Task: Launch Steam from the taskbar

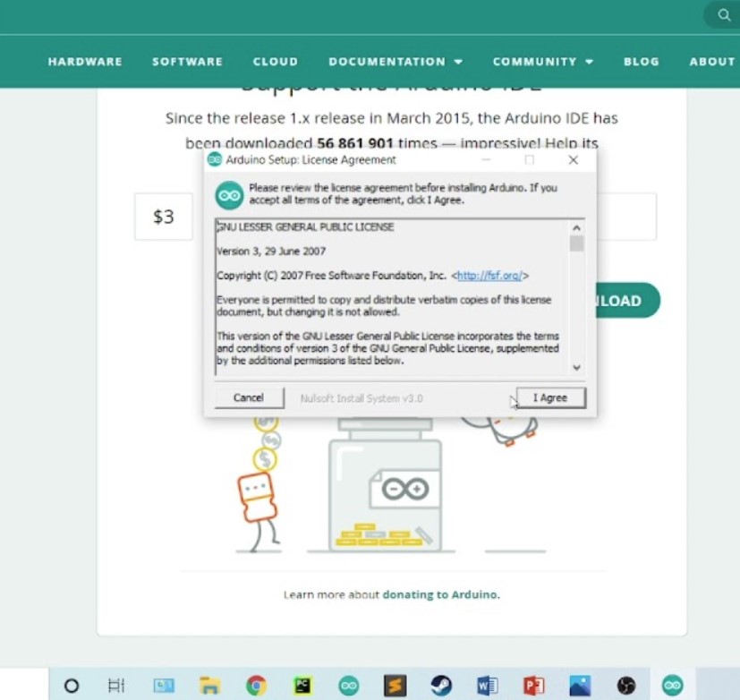Action: [x=441, y=686]
